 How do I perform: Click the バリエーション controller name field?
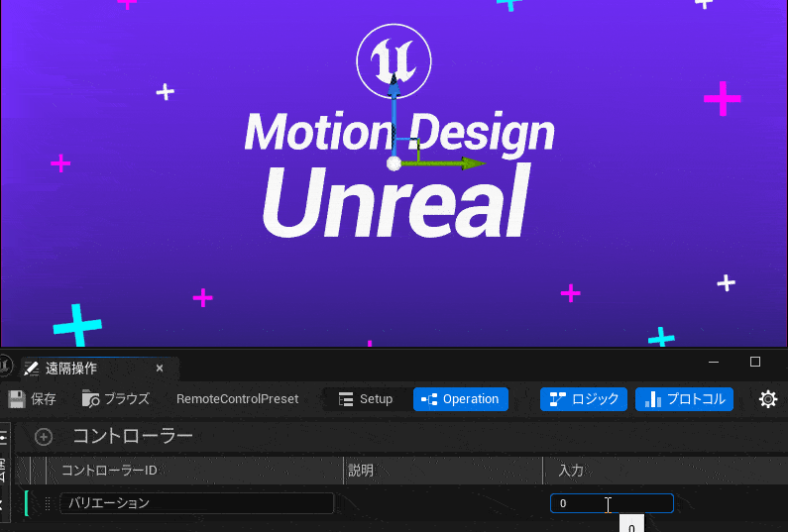[196, 503]
